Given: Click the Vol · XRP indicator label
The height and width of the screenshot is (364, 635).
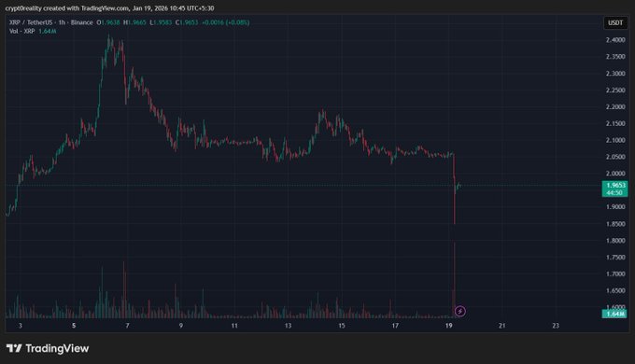Looking at the screenshot, I should 22,31.
